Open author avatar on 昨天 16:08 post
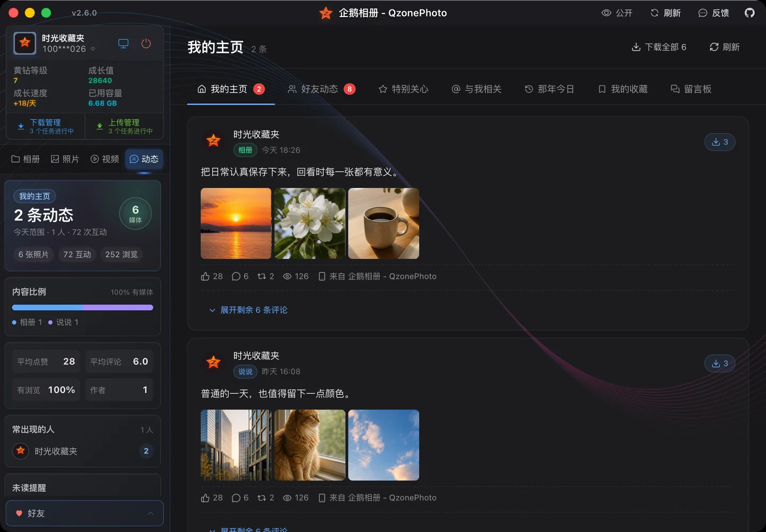The width and height of the screenshot is (766, 532). 213,362
